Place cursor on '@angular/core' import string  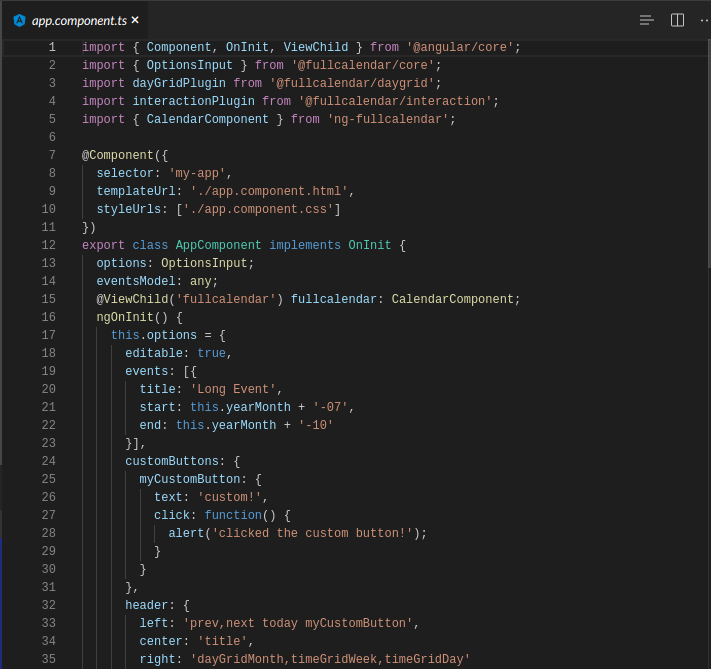(460, 47)
